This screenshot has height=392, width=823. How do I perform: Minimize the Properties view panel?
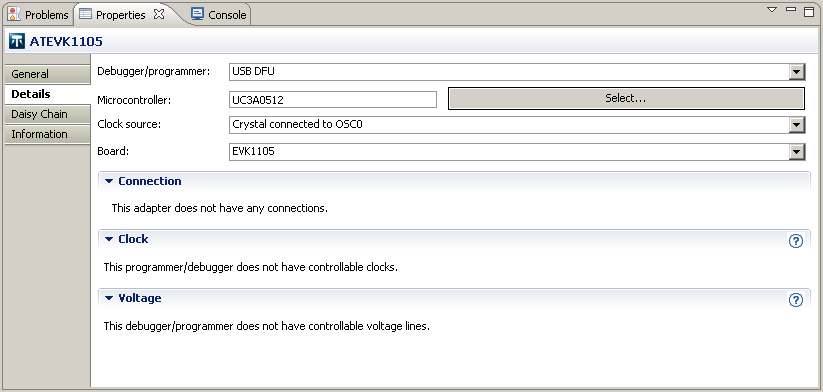[790, 9]
